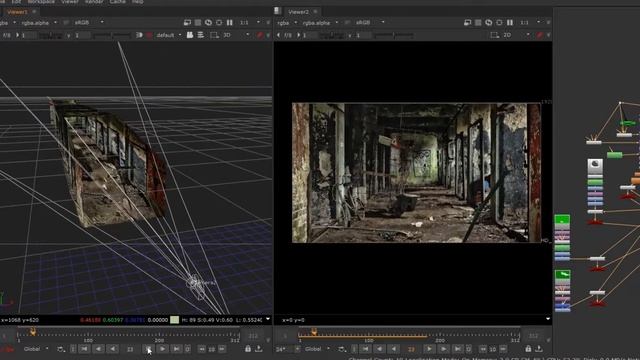The width and height of the screenshot is (640, 360).
Task: Open Viewer2 pane content menu icon
Action: pos(278,11)
